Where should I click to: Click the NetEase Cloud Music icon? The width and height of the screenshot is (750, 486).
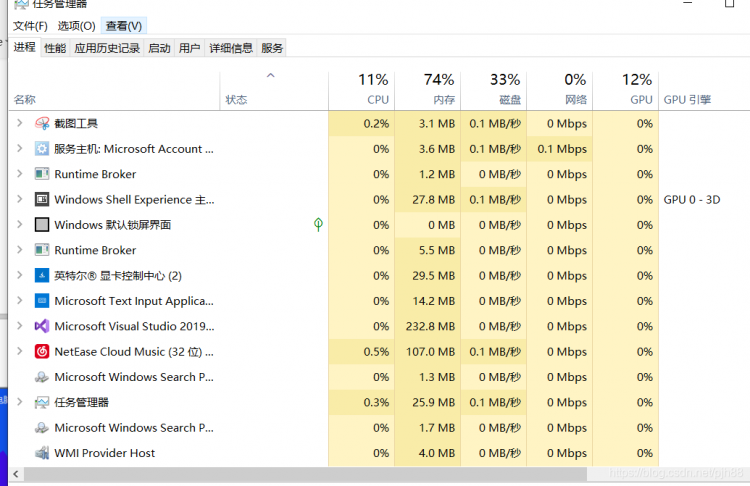tap(42, 352)
